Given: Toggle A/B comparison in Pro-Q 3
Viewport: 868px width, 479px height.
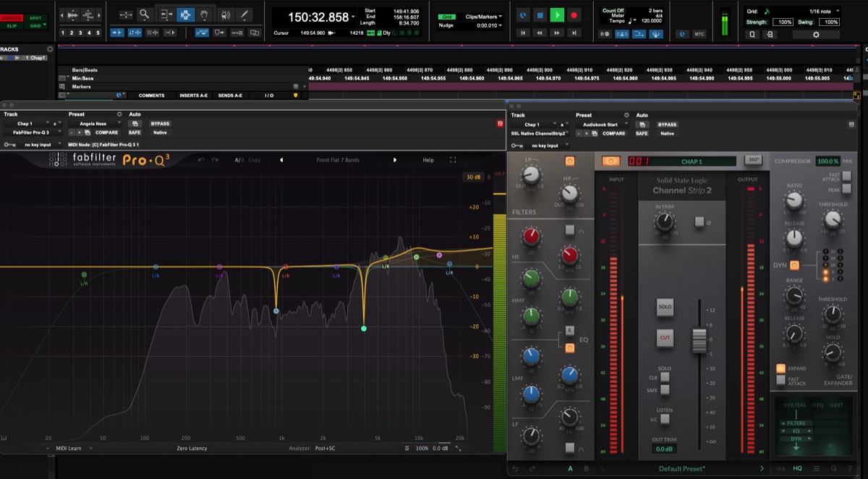Looking at the screenshot, I should [239, 160].
